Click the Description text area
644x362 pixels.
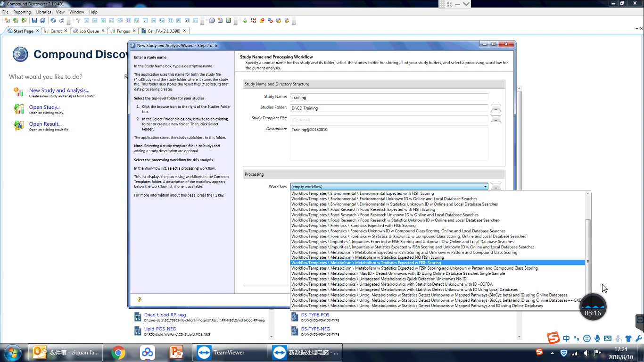click(x=389, y=143)
